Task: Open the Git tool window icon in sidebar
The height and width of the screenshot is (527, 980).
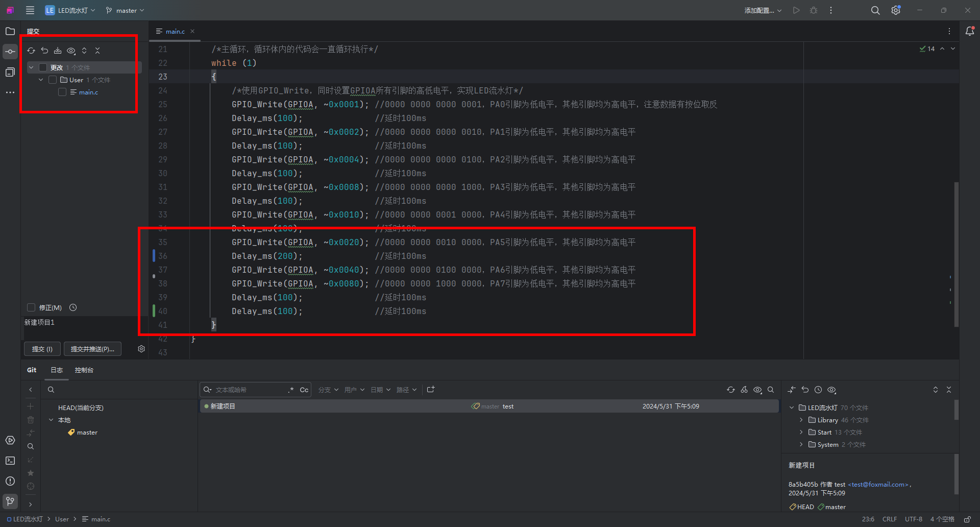Action: pos(10,501)
